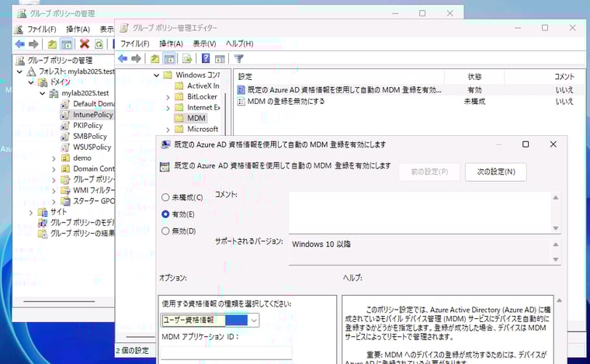This screenshot has width=590, height=364.
Task: Open ファイル(F) menu in the Policy Editor window
Action: tap(135, 43)
